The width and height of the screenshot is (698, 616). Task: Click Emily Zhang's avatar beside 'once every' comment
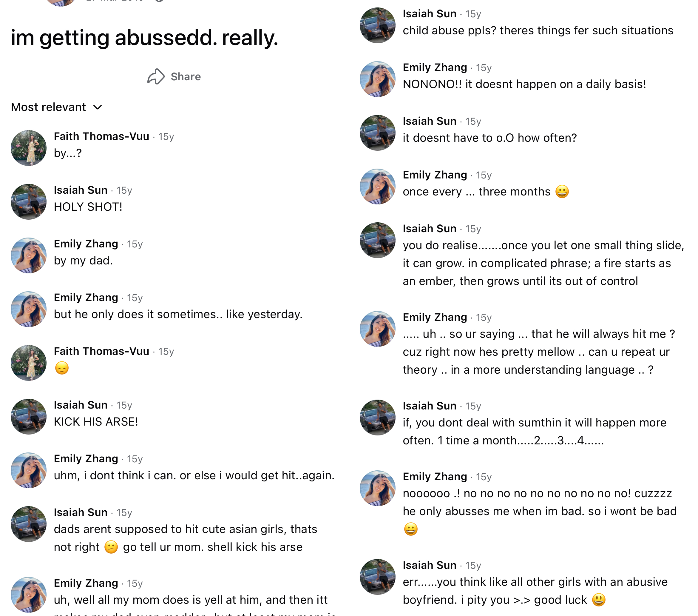pyautogui.click(x=378, y=187)
